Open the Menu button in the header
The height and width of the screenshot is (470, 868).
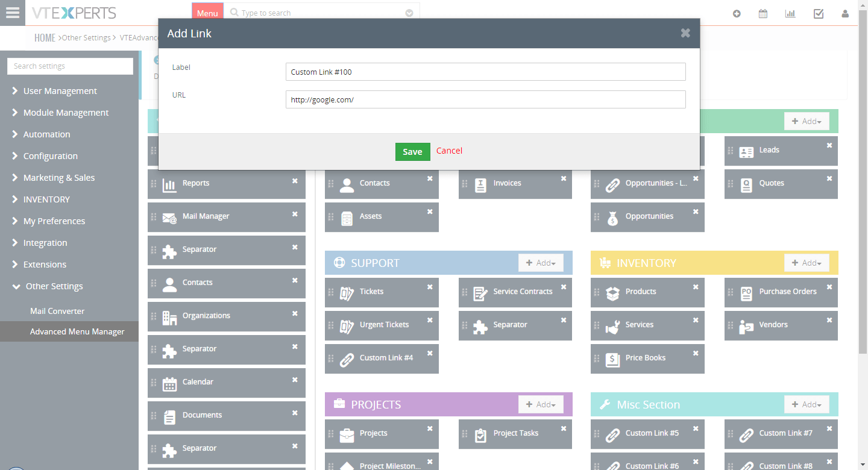pyautogui.click(x=207, y=11)
